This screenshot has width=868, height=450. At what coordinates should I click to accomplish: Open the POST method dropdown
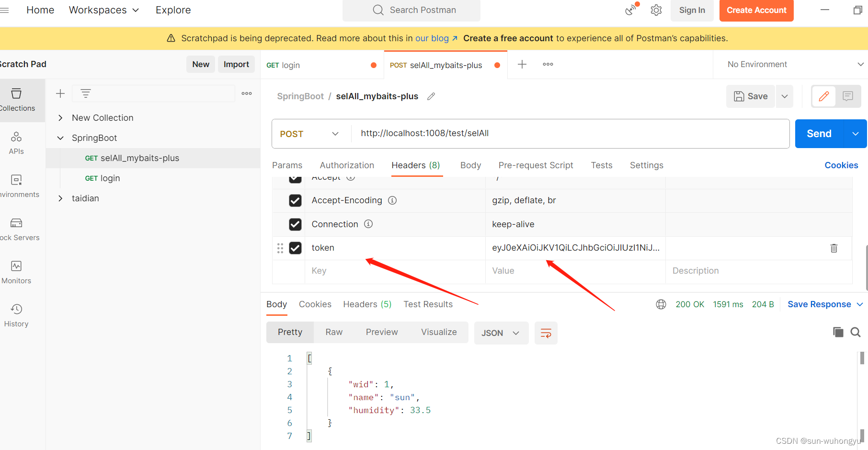[x=309, y=134]
